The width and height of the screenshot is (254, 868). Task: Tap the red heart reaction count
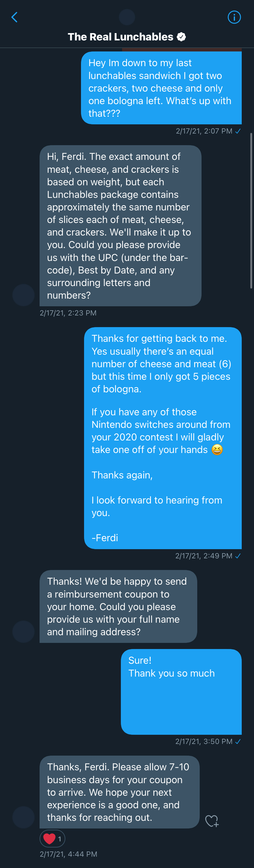(x=52, y=838)
